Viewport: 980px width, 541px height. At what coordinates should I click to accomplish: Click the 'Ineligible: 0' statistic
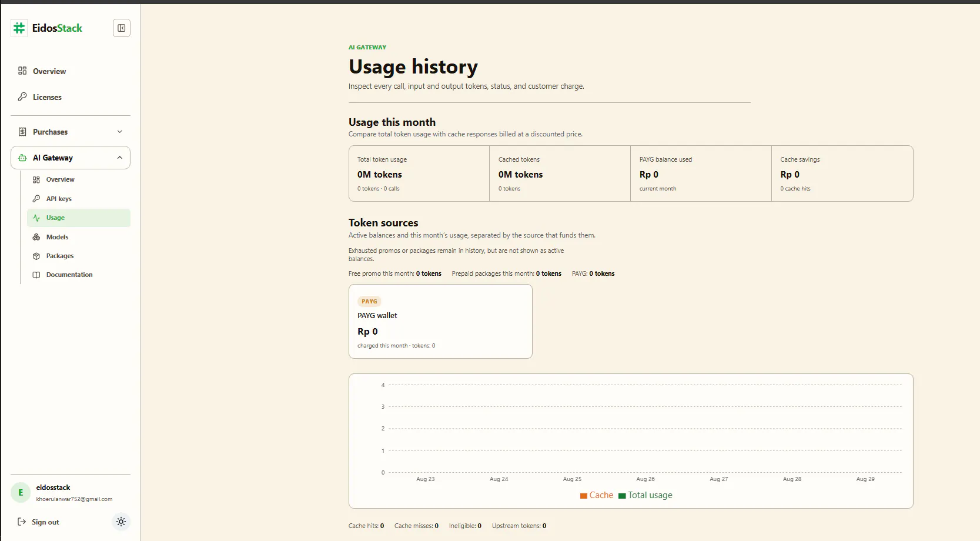[x=465, y=526]
